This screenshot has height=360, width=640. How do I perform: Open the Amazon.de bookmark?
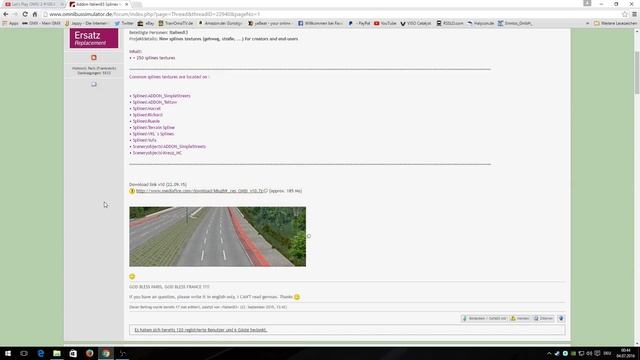pos(220,23)
